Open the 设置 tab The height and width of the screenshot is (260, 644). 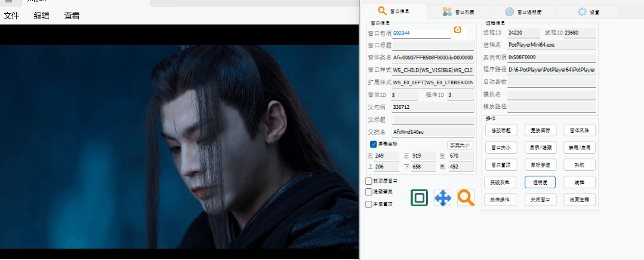(588, 13)
